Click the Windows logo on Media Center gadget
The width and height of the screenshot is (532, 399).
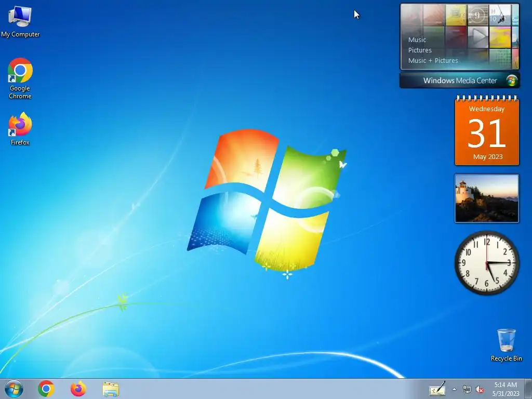click(x=512, y=81)
